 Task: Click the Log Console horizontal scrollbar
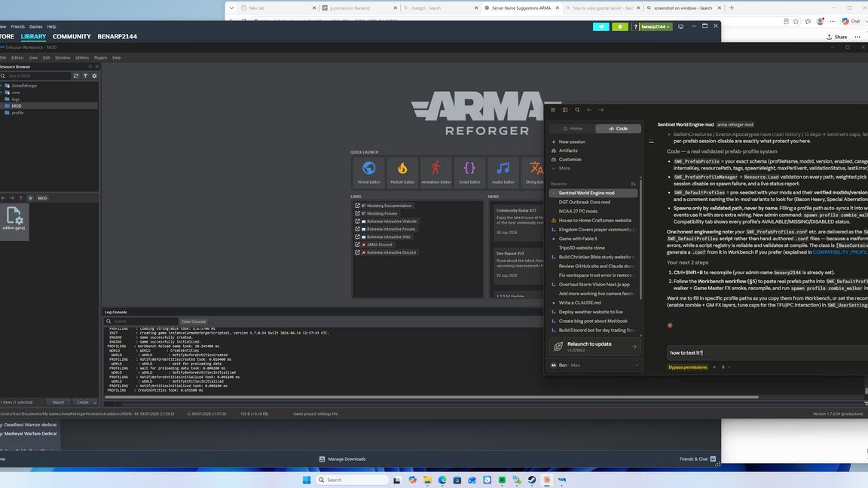431,398
